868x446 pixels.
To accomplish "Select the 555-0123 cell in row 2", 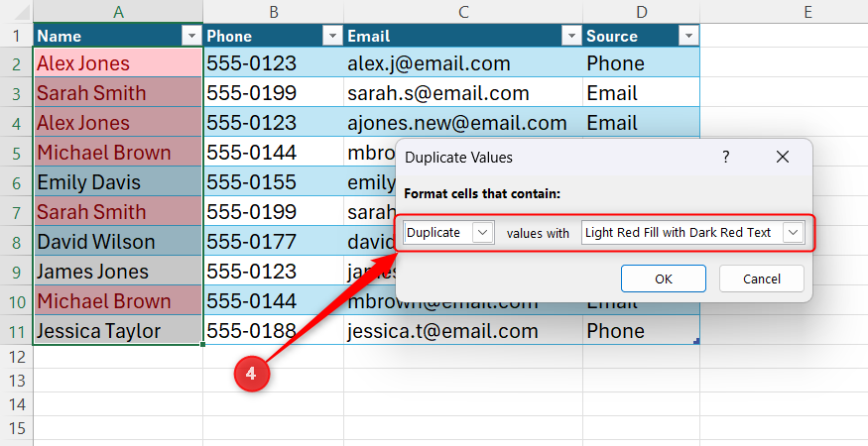I will (x=274, y=63).
